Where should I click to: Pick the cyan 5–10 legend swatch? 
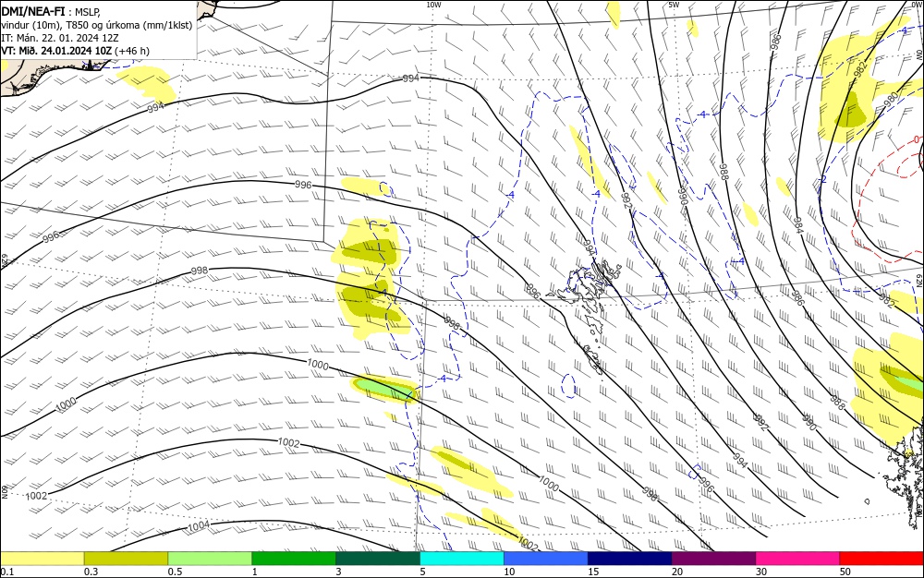[462, 559]
